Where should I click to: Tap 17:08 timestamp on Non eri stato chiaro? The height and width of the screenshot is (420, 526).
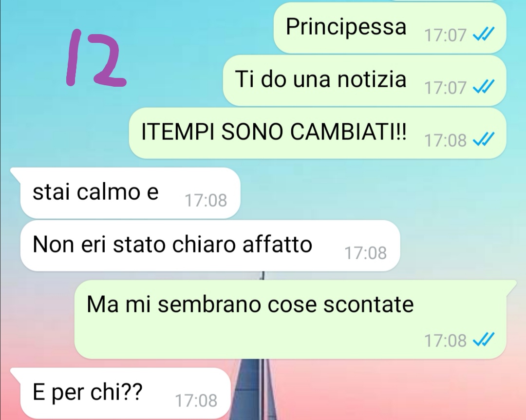(x=365, y=253)
